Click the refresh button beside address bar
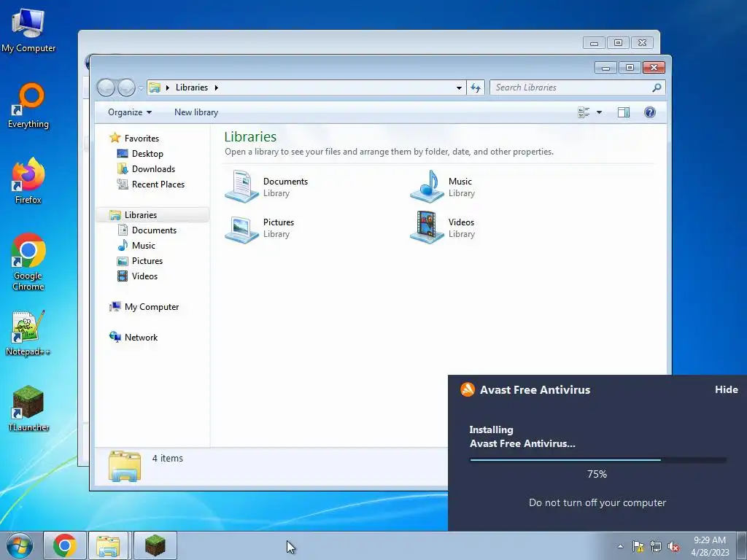Viewport: 747px width, 560px height. click(x=476, y=87)
